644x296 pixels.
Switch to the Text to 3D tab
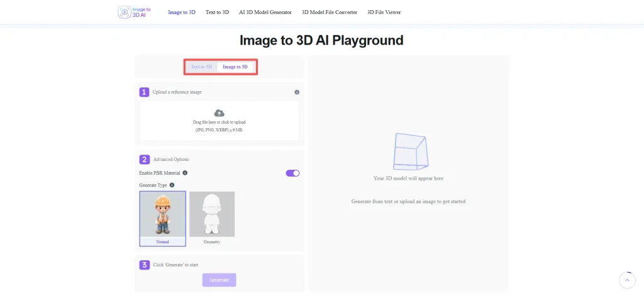202,67
